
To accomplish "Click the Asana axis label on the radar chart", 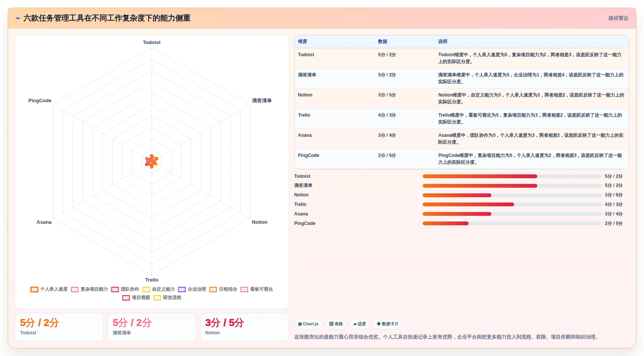I will pos(44,222).
